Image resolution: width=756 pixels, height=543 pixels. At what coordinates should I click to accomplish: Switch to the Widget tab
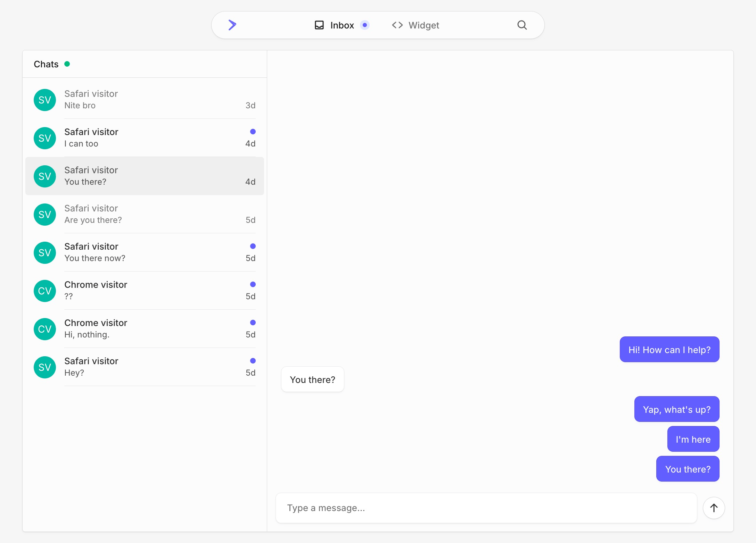(x=424, y=25)
